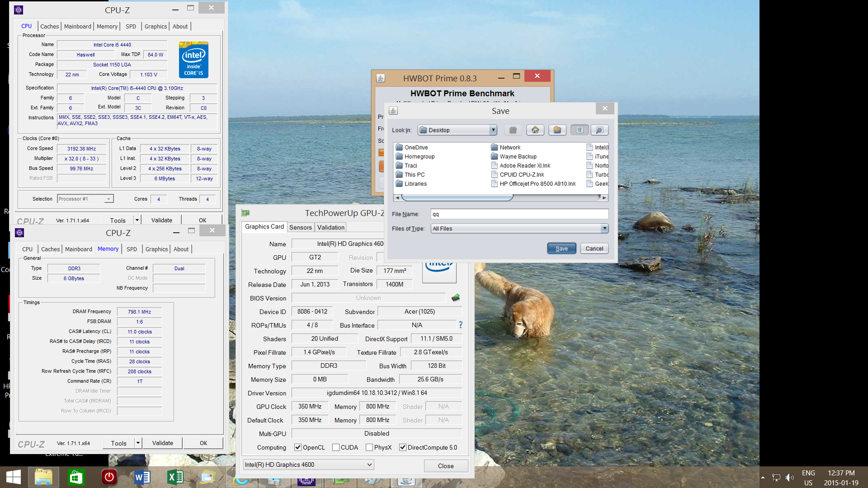Click the ENG US language indicator
The image size is (868, 488).
coord(808,478)
